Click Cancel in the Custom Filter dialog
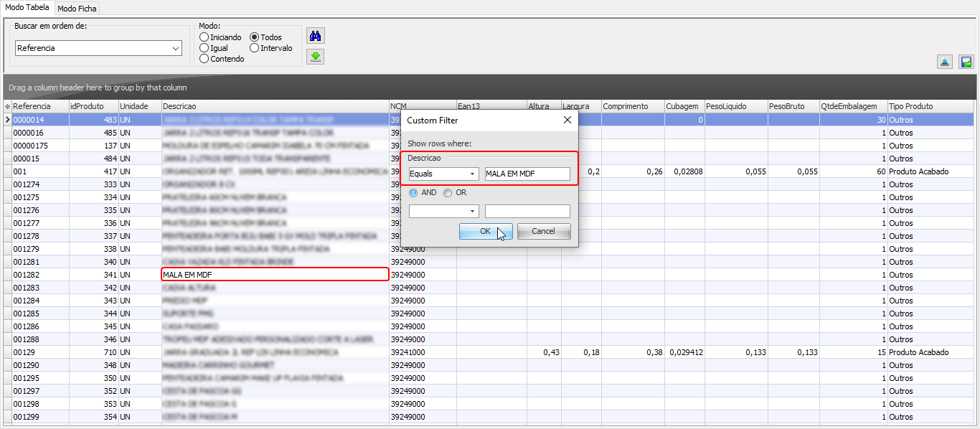This screenshot has width=980, height=429. click(x=543, y=231)
